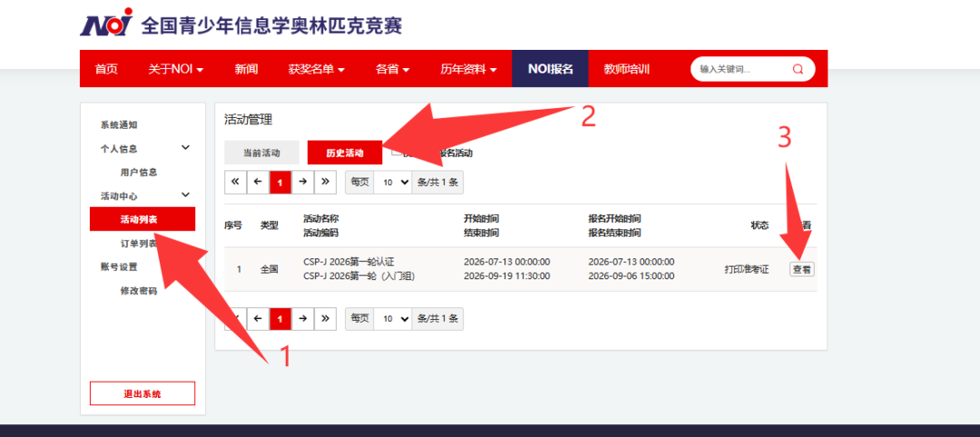This screenshot has height=437, width=980.
Task: Jump to last page above the table
Action: click(325, 181)
